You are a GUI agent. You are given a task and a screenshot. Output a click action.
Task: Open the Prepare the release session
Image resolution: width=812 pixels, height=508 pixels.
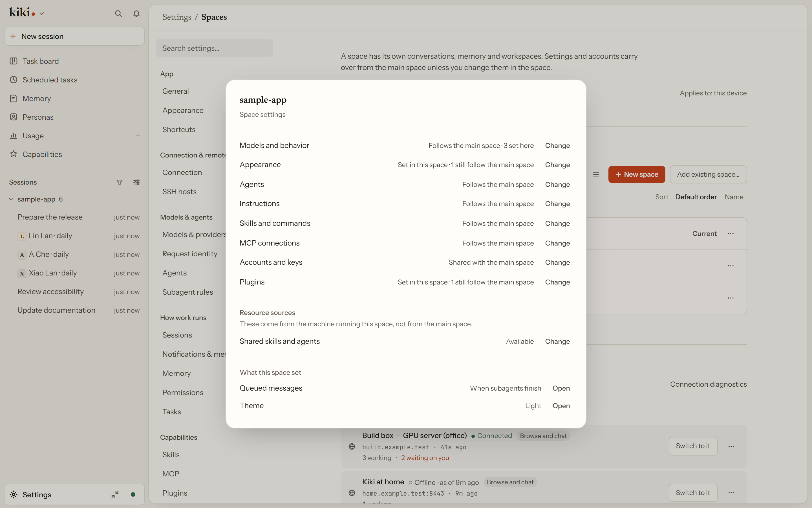(74, 217)
